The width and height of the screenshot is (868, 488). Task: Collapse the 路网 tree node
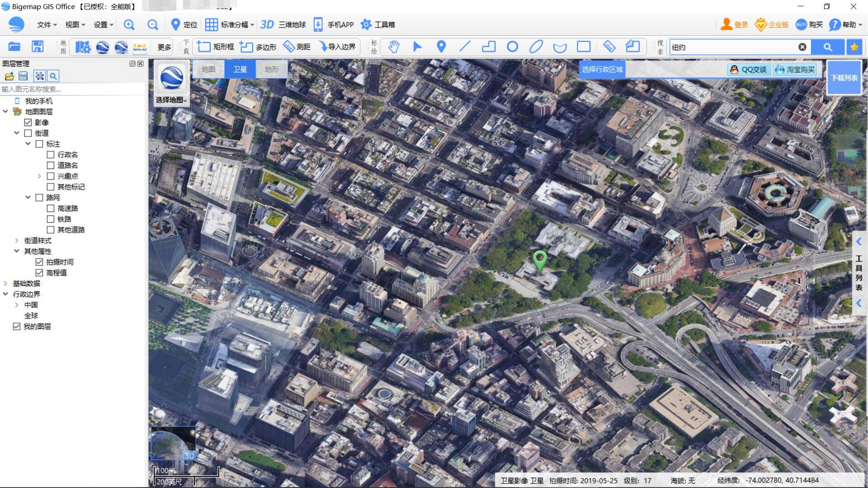point(28,197)
